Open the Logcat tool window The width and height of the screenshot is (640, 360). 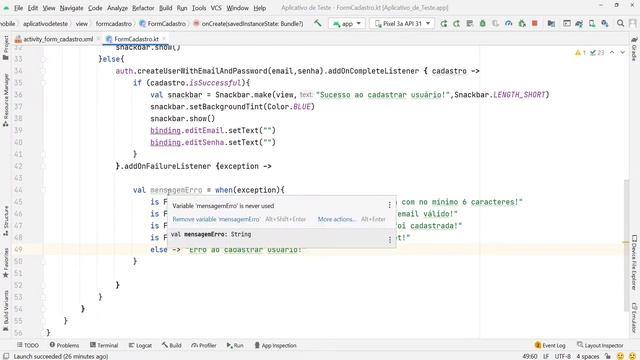pos(140,345)
